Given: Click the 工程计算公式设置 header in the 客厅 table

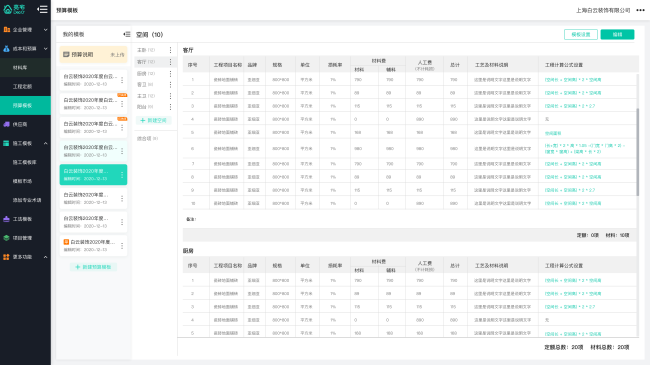Looking at the screenshot, I should [564, 65].
